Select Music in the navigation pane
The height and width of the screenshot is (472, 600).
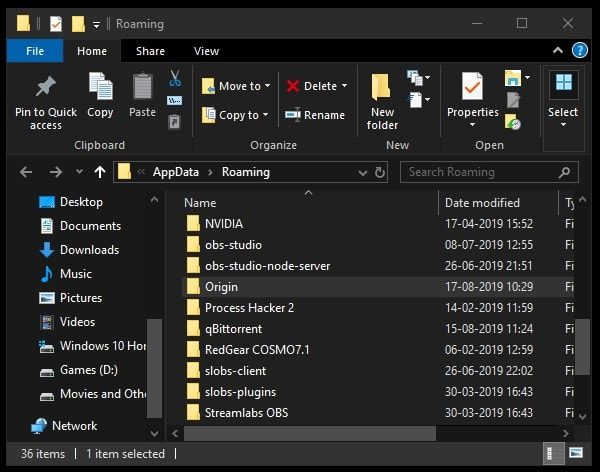coord(66,274)
